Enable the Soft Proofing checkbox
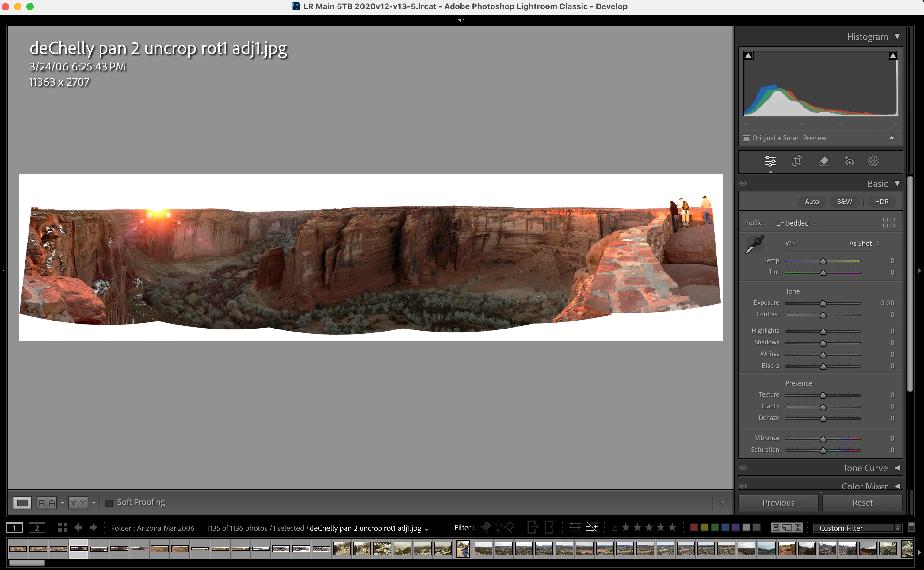Image resolution: width=924 pixels, height=570 pixels. point(109,503)
